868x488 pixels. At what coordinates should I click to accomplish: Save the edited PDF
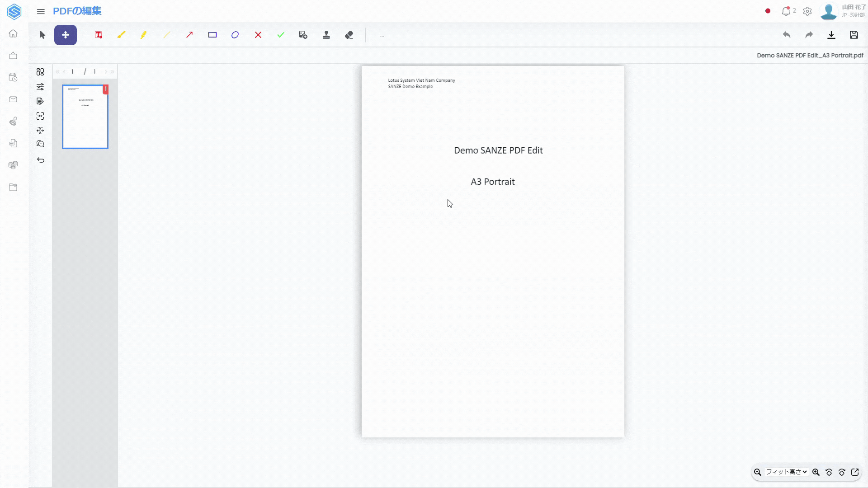click(x=854, y=35)
